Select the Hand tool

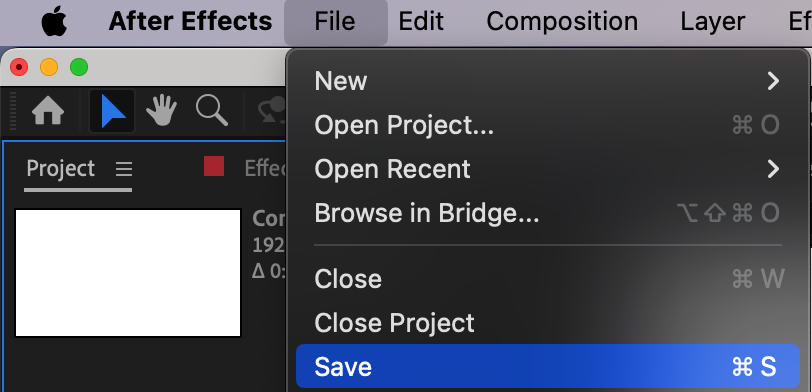tap(161, 111)
